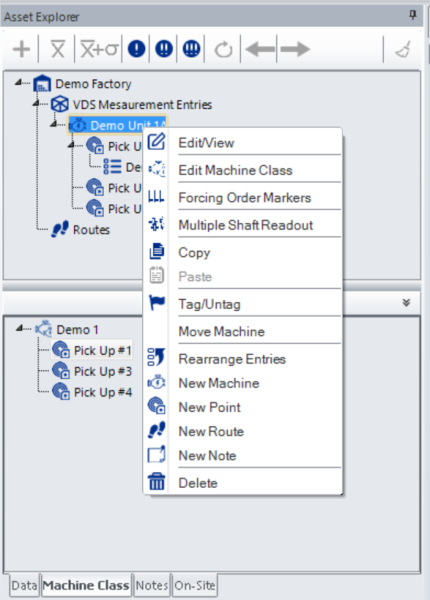Expand the double chevron panel arrow
The height and width of the screenshot is (600, 430).
(x=406, y=303)
